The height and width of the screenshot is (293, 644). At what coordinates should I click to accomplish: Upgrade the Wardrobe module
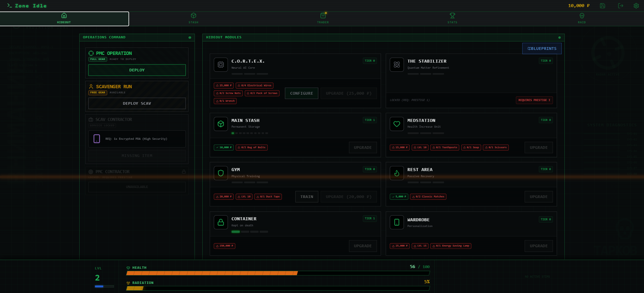[539, 246]
